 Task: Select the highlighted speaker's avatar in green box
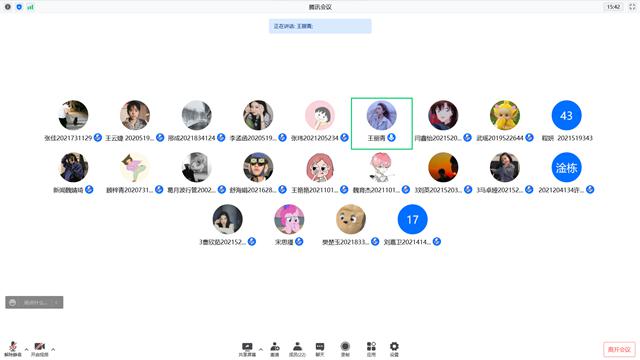(382, 116)
